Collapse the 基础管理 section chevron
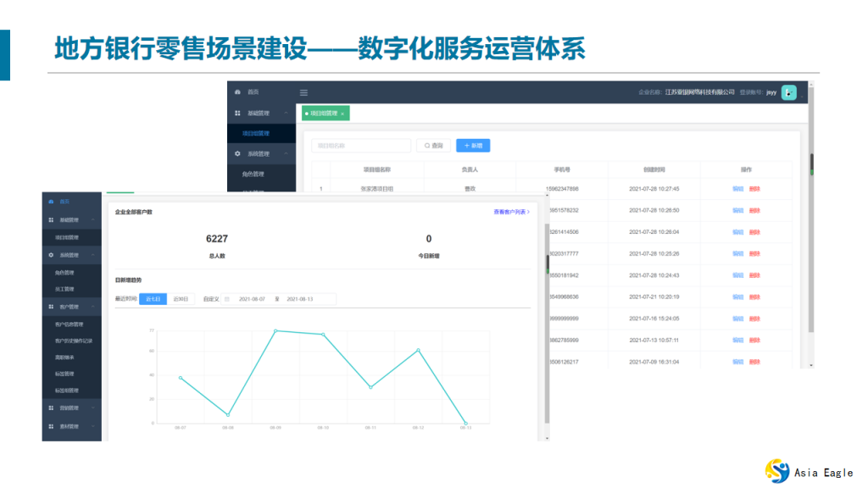The height and width of the screenshot is (488, 868). pos(93,220)
